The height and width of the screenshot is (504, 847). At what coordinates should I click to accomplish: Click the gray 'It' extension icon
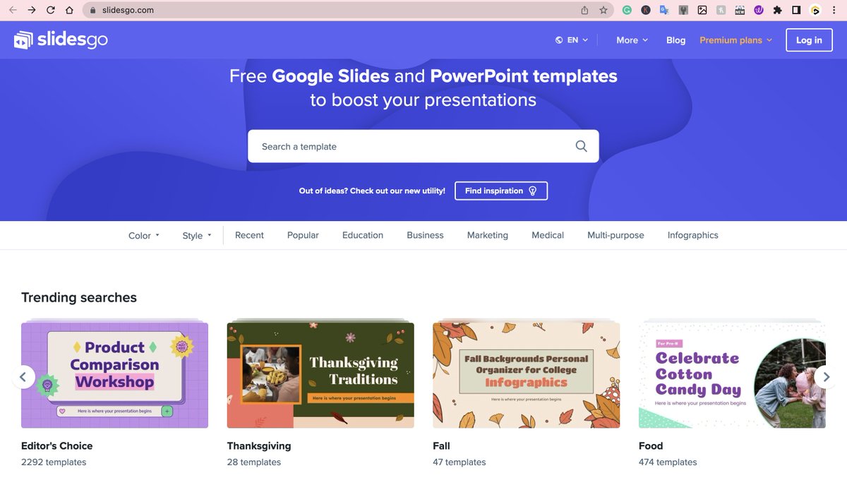(721, 10)
